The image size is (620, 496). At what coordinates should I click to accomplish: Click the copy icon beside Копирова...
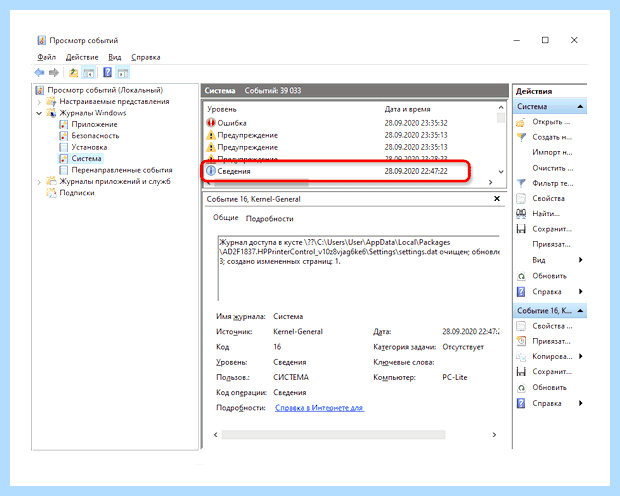pos(521,357)
